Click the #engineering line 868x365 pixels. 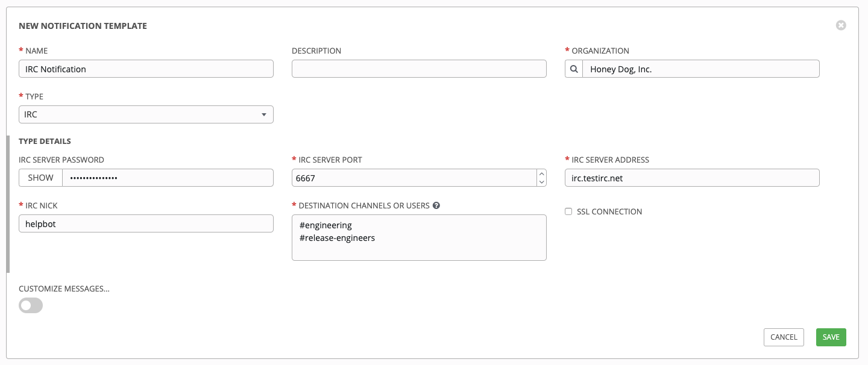click(325, 225)
